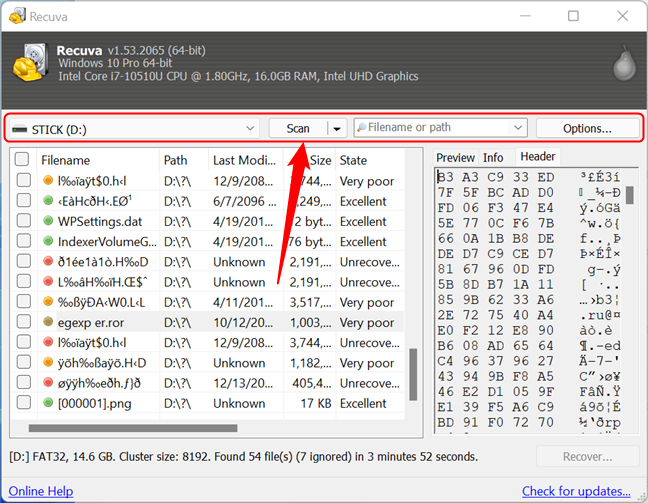This screenshot has width=648, height=503.
Task: Switch to the Info tab
Action: point(493,157)
